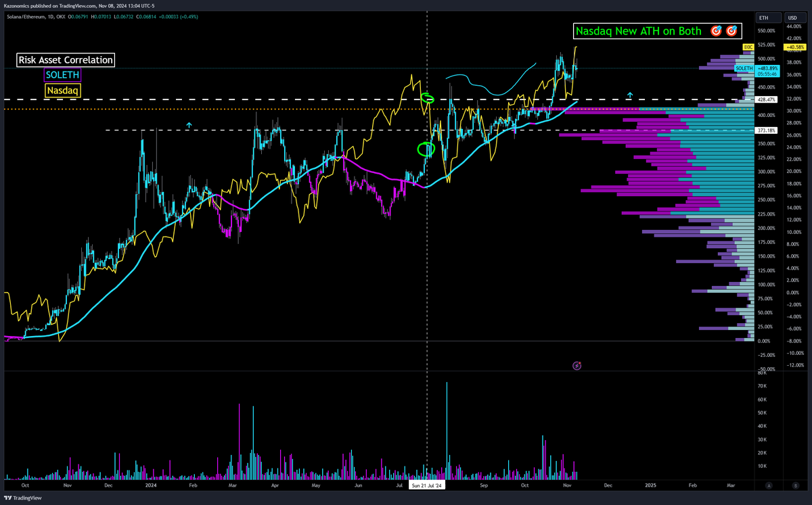This screenshot has height=505, width=812.
Task: Click the cyan SOLETH series label
Action: (744, 69)
